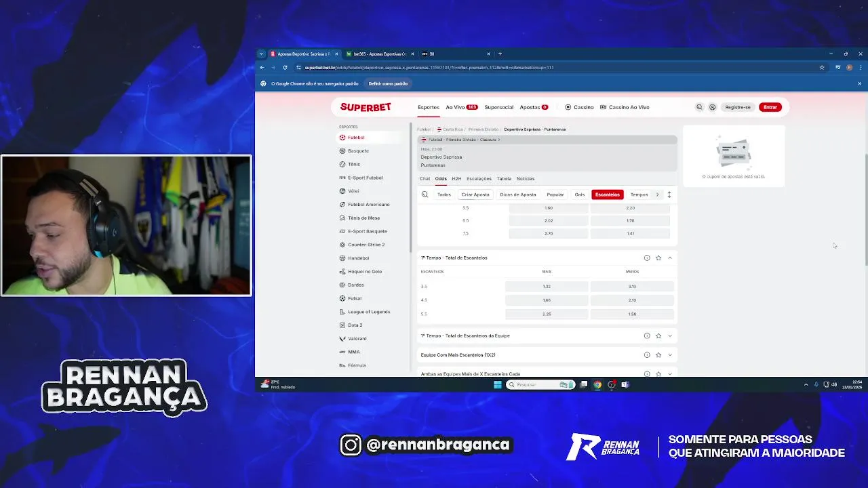Pick odds 2.70 for 7.5 row

pos(549,233)
